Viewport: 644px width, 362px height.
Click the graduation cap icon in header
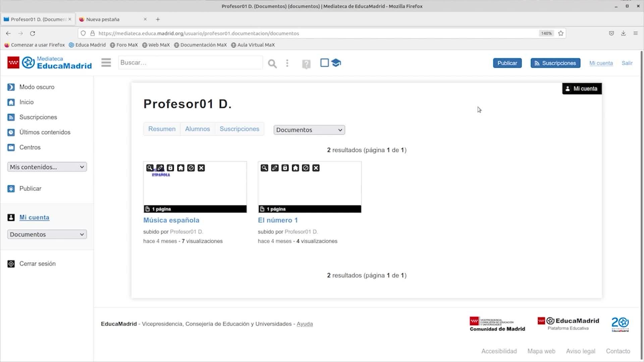[x=336, y=63]
